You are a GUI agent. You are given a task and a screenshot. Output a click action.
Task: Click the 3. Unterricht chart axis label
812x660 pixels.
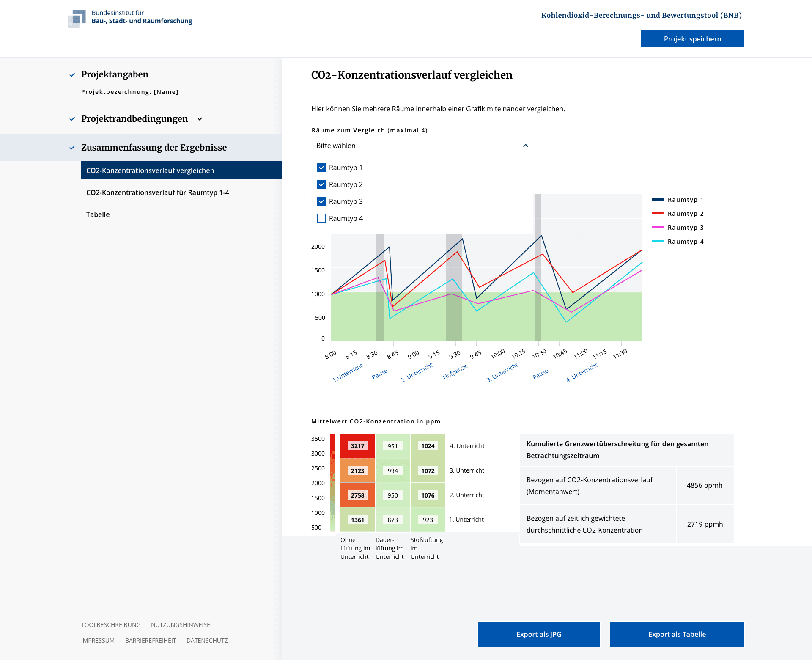pos(502,373)
